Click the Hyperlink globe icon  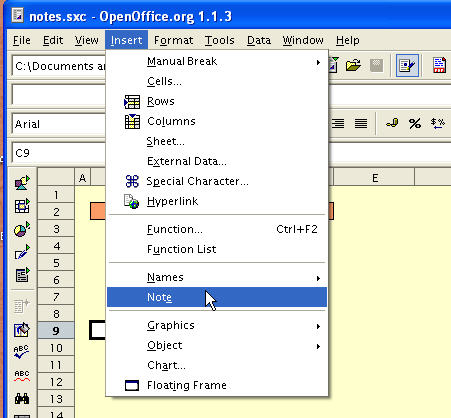coord(131,201)
